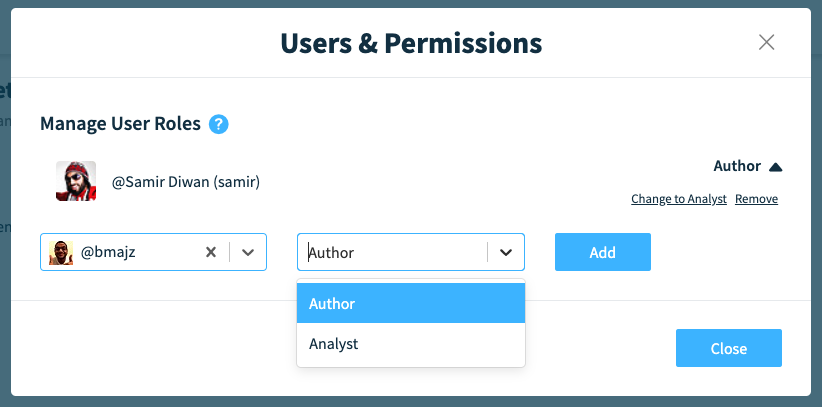Click the Manage User Roles heading
Viewport: 822px width, 407px height.
[x=121, y=124]
